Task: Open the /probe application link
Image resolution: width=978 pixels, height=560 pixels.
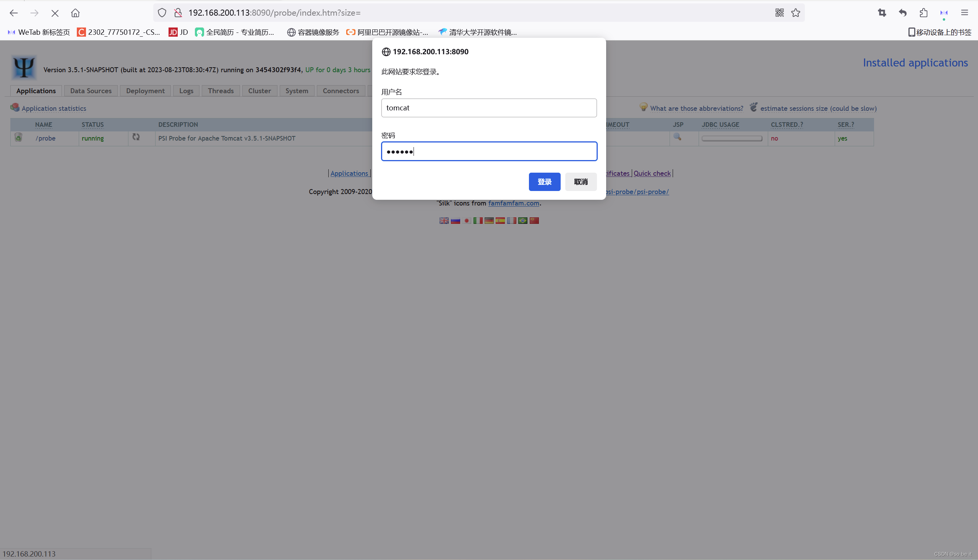Action: point(45,138)
